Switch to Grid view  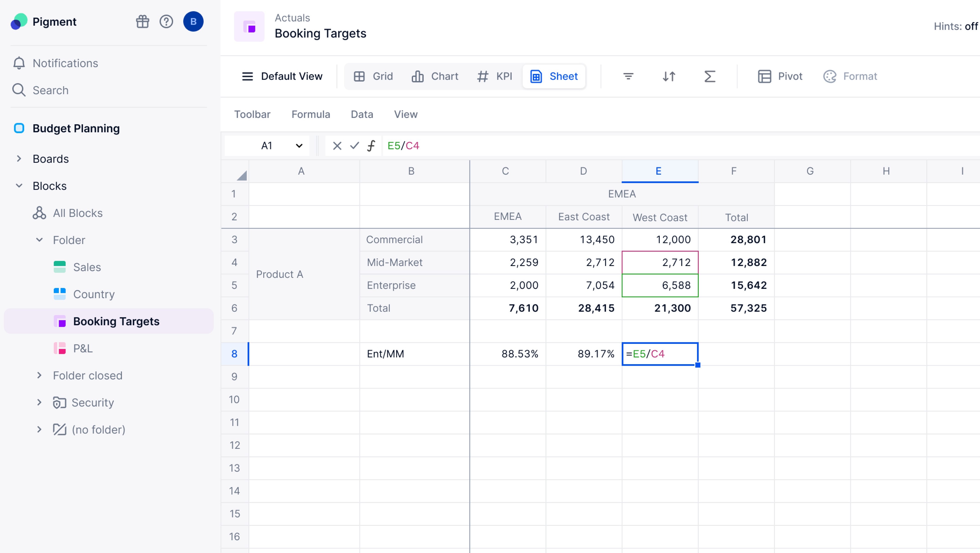click(x=373, y=76)
